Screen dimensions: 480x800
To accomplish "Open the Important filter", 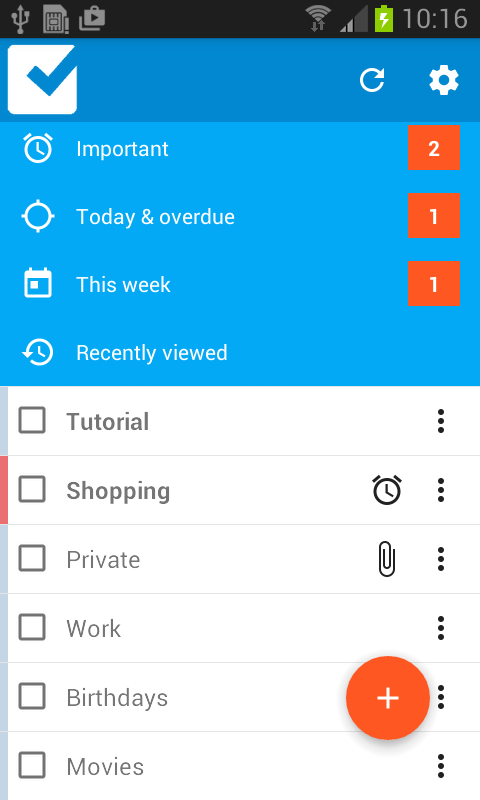I will click(240, 148).
